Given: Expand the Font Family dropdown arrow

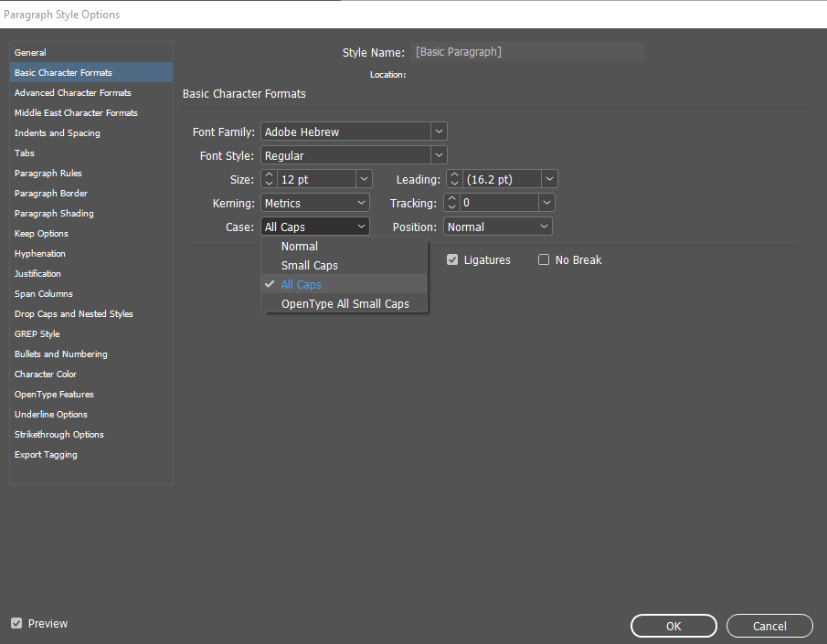Looking at the screenshot, I should pyautogui.click(x=439, y=132).
